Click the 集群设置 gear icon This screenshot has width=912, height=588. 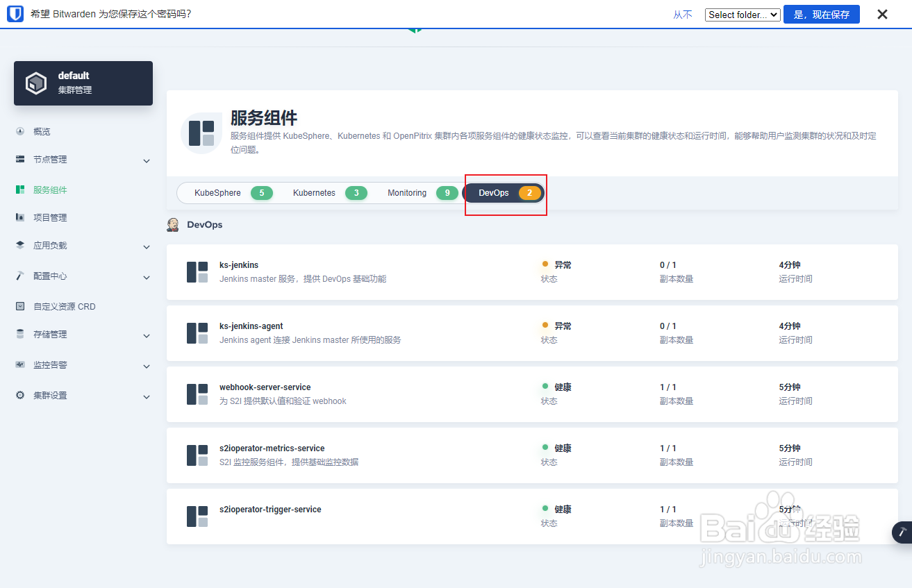[x=20, y=395]
